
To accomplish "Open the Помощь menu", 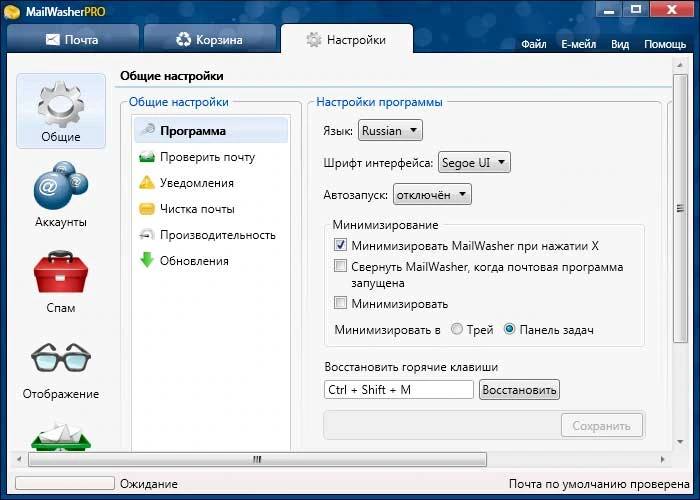I will click(665, 44).
